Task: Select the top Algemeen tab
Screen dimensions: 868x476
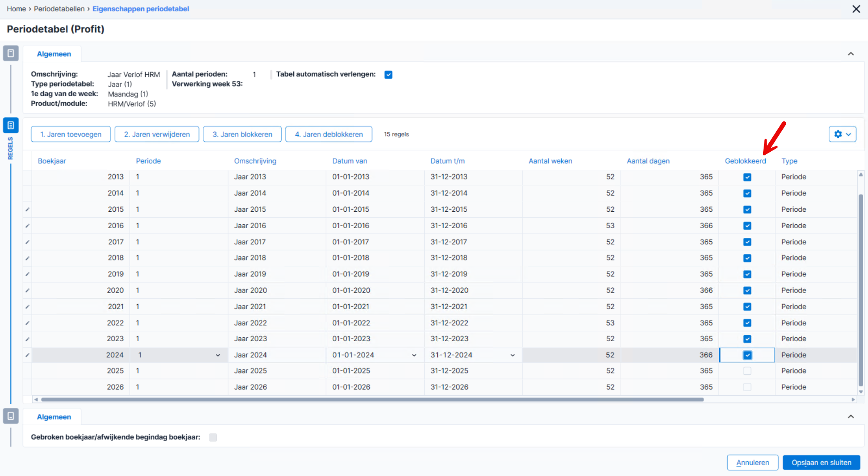Action: 54,54
